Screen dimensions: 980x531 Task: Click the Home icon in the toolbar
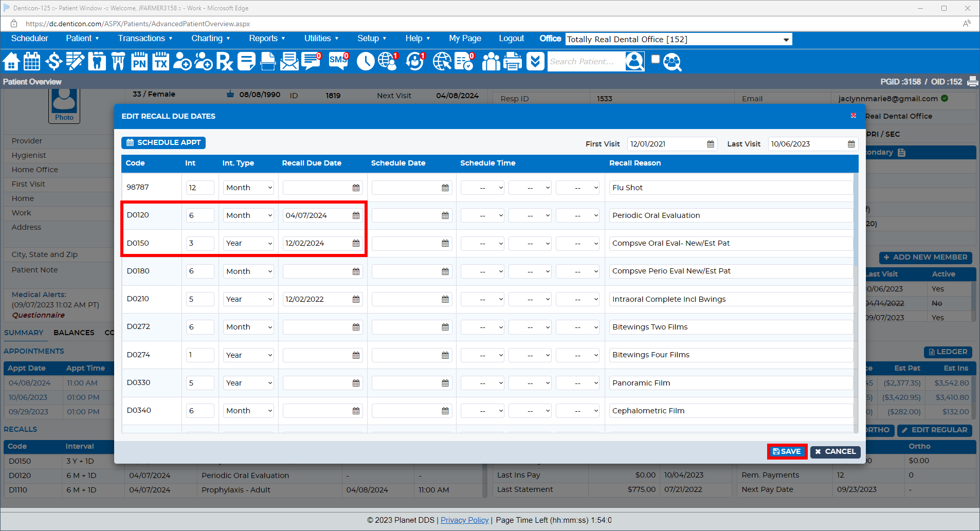tap(11, 62)
